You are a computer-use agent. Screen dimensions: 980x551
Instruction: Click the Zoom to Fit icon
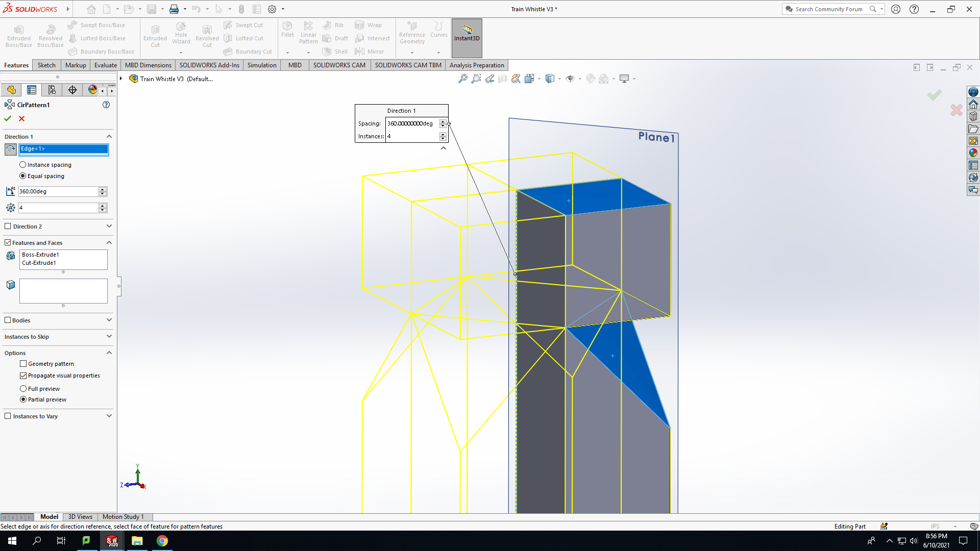[462, 79]
